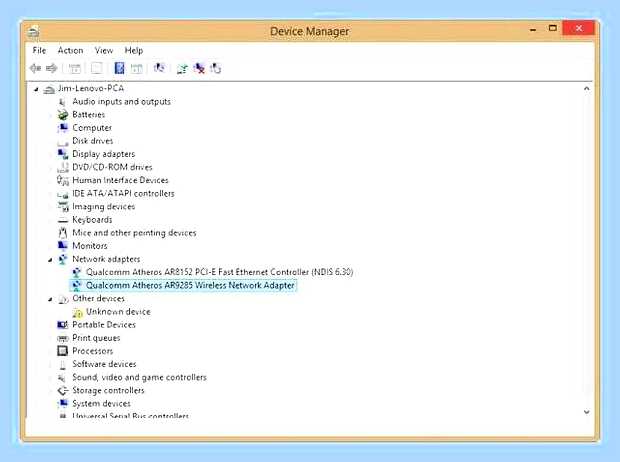The image size is (620, 462).
Task: Open the File menu
Action: (x=39, y=51)
